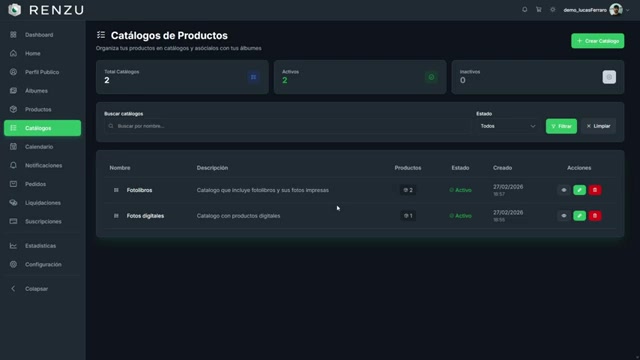
Task: Click the Creado column header
Action: coord(502,168)
